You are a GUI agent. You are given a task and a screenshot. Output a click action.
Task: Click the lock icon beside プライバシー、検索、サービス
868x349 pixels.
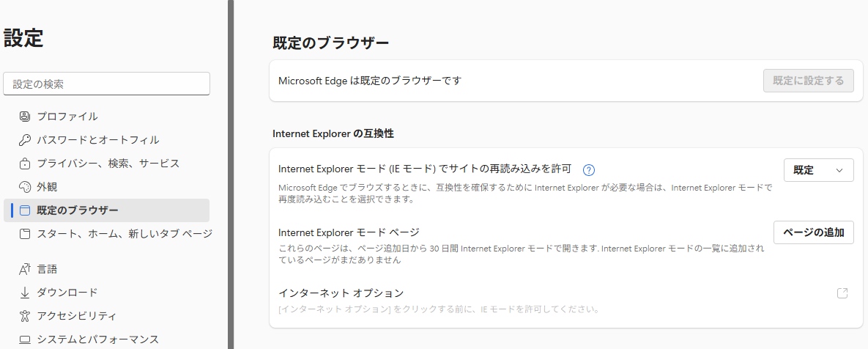[25, 164]
